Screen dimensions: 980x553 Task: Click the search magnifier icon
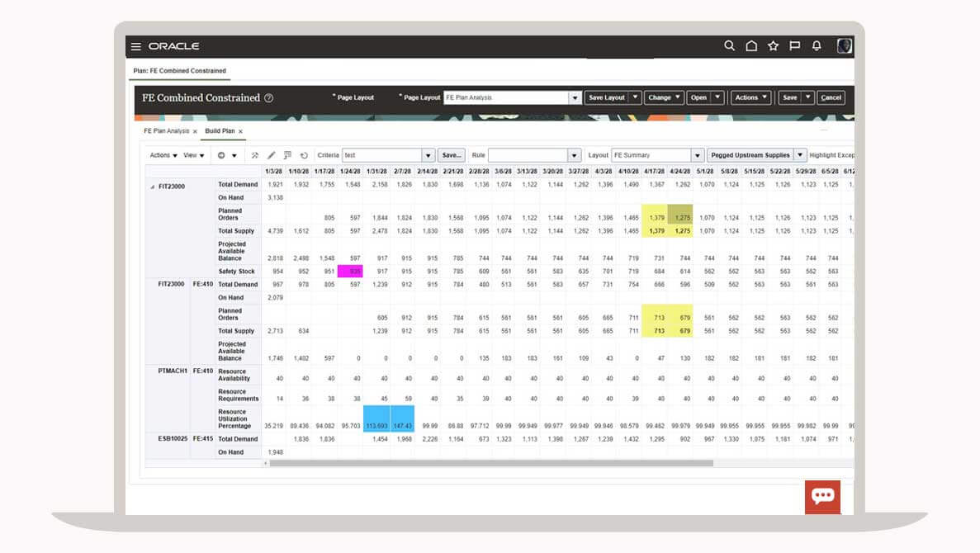click(729, 46)
